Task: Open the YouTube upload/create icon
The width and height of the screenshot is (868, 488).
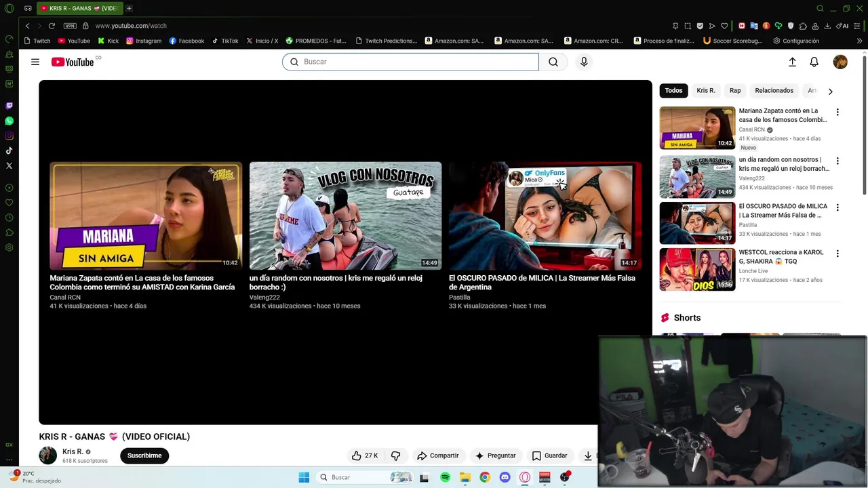Action: coord(792,62)
